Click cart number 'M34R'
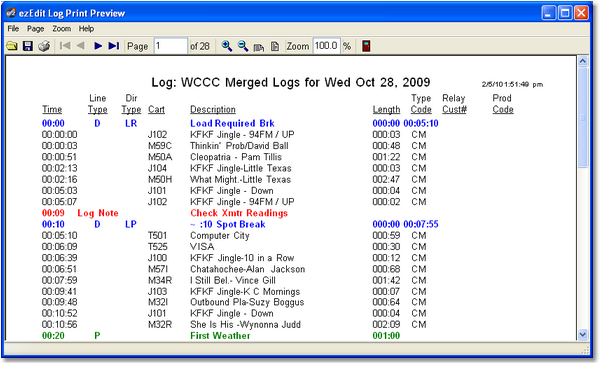The image size is (600, 365). [x=160, y=280]
